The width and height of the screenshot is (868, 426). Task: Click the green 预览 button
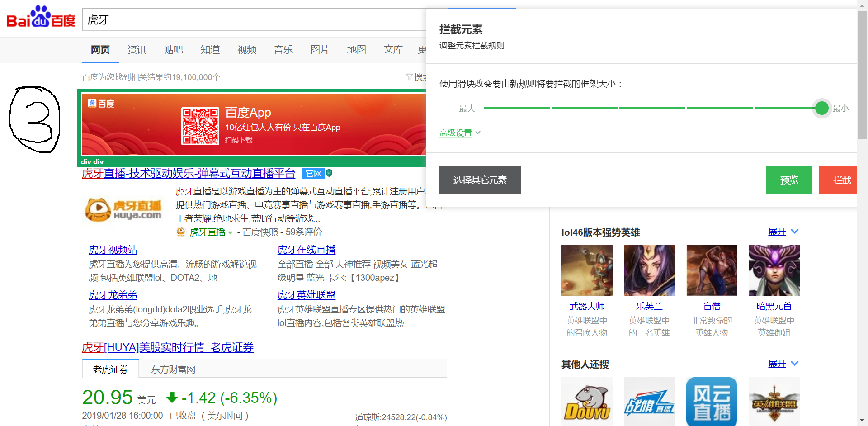click(789, 180)
